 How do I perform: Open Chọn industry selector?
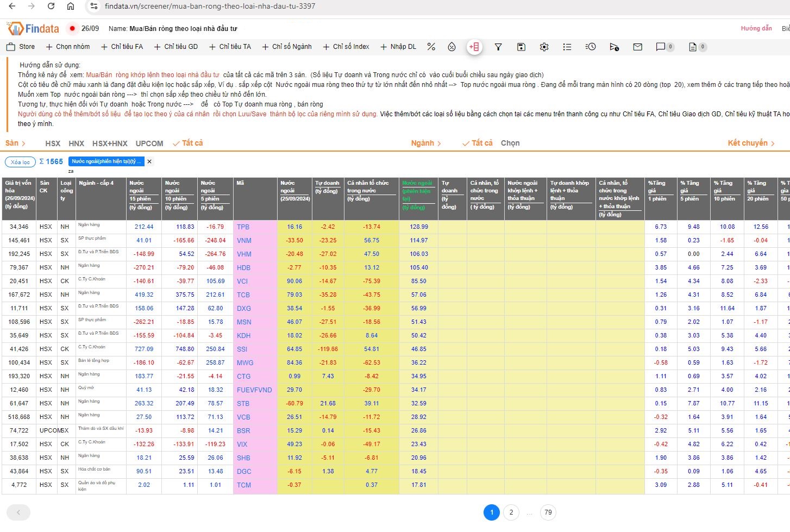coord(510,143)
